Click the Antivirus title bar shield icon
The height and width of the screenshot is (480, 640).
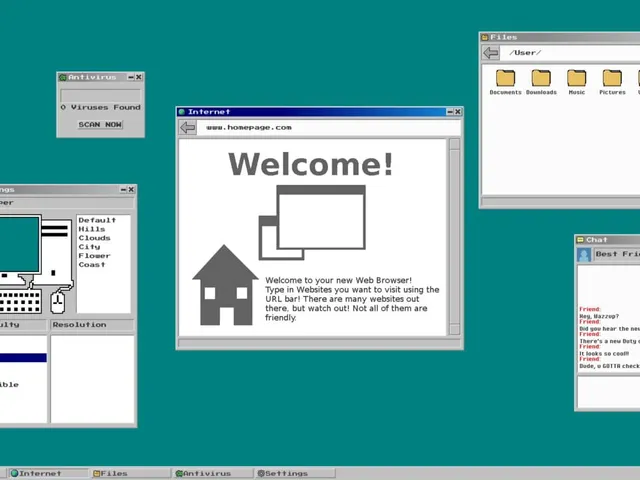pos(63,77)
